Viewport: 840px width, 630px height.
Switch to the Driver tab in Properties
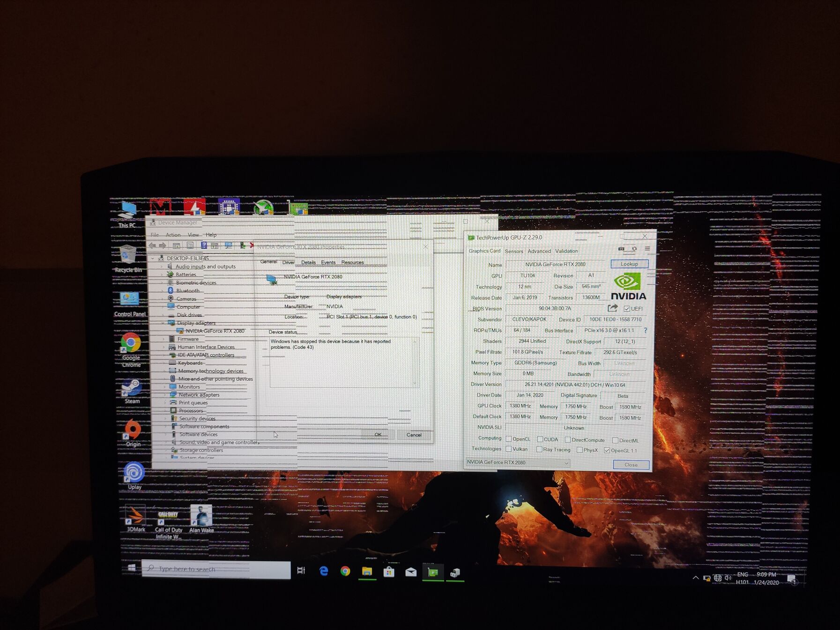289,262
